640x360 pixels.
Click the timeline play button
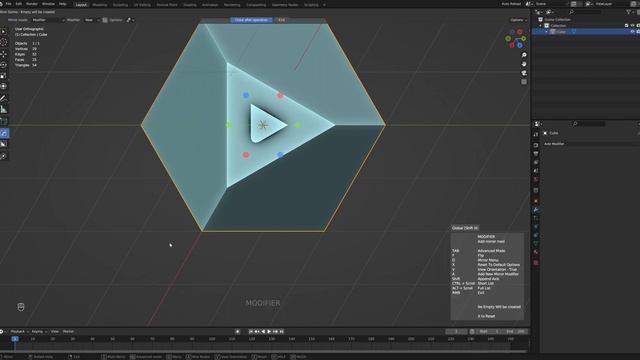tap(269, 331)
